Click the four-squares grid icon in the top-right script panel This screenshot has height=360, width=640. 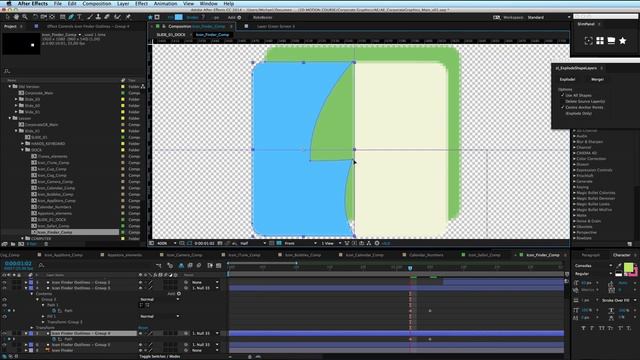[x=600, y=41]
